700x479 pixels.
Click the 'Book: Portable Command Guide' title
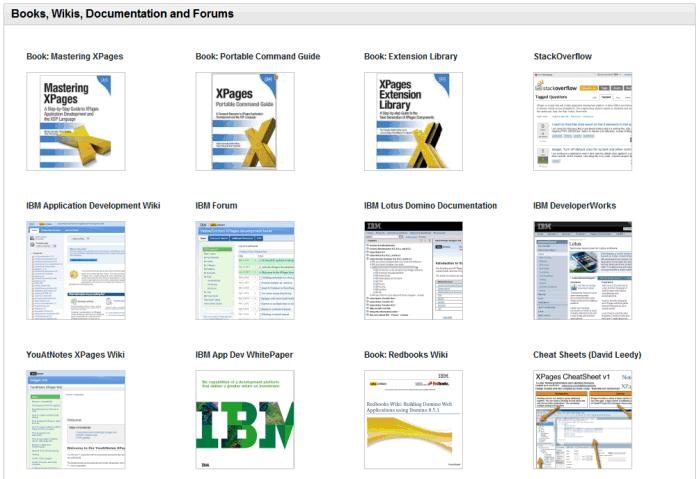[x=258, y=57]
